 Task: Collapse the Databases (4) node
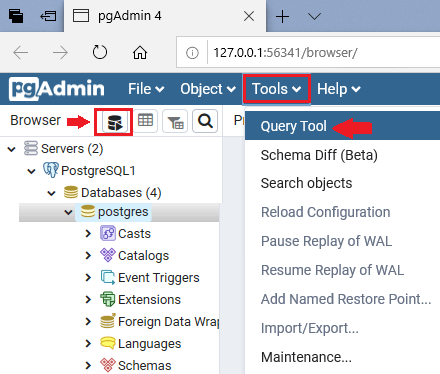tap(51, 193)
